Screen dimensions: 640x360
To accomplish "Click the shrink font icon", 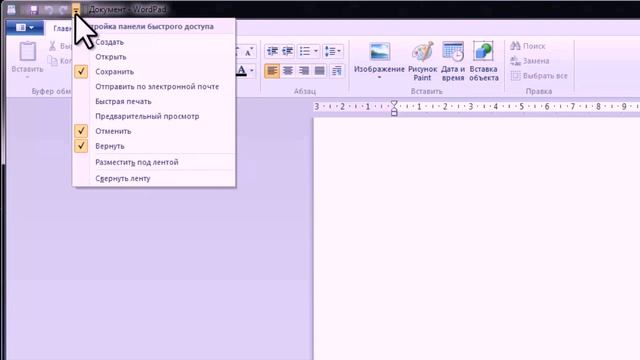I will tap(249, 51).
